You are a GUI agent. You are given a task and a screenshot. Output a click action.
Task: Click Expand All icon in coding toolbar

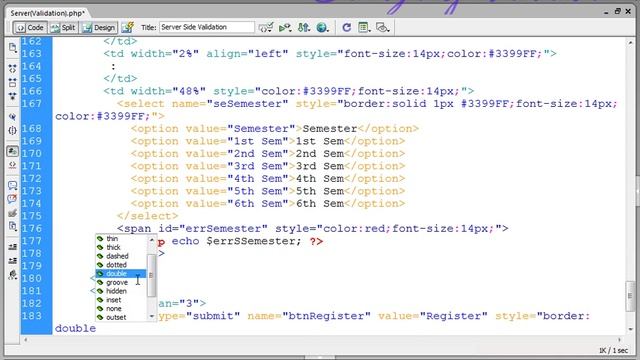pos(12,96)
